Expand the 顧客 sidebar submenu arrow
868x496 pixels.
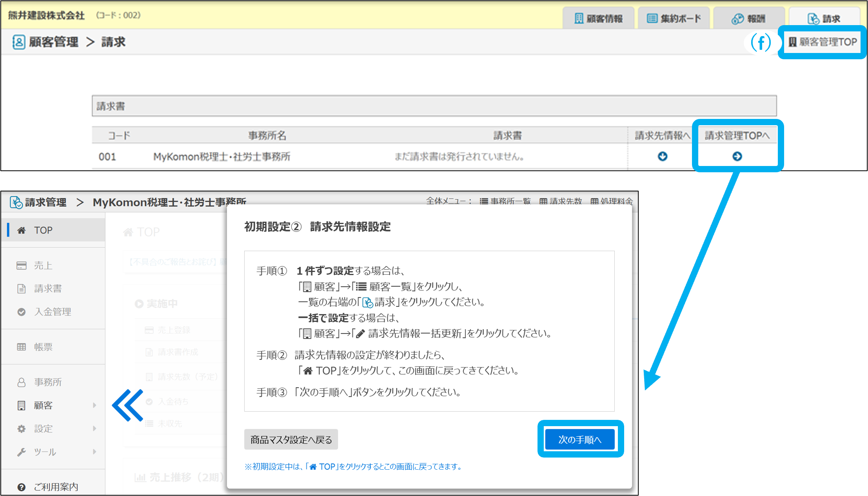[94, 405]
